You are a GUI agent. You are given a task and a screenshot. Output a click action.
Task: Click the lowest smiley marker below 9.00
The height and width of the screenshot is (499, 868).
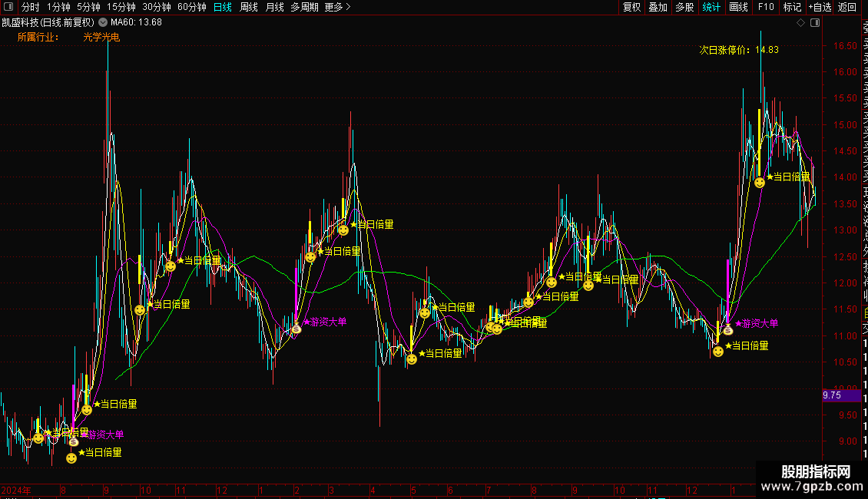coord(71,458)
